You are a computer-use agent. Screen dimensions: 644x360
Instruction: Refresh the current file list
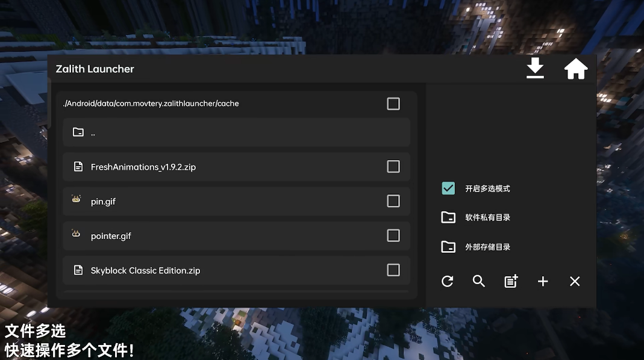(x=448, y=281)
